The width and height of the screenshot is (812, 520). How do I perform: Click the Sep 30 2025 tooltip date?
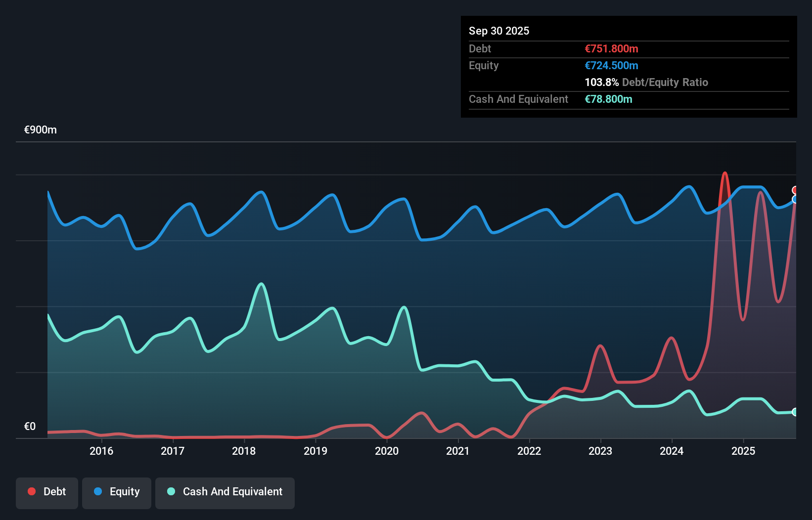click(x=499, y=31)
